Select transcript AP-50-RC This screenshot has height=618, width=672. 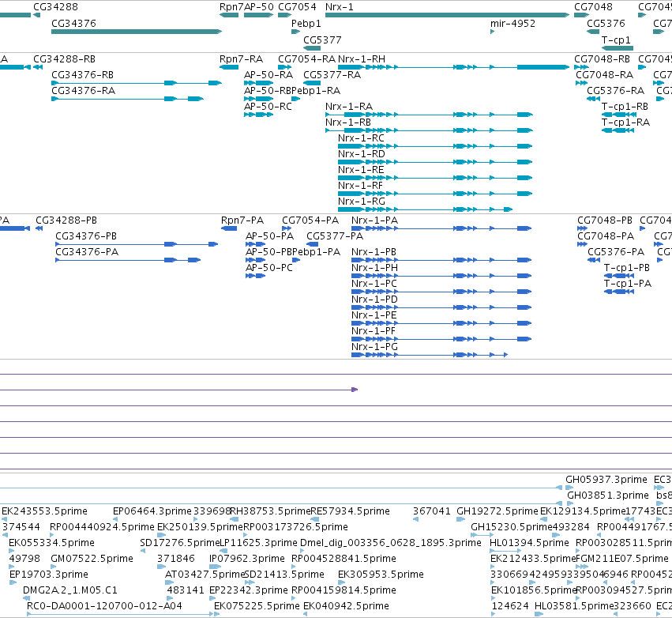[x=268, y=107]
